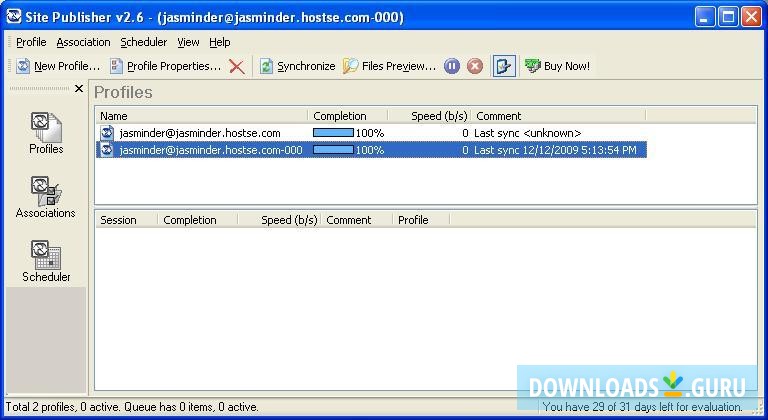Open Files Preview from the toolbar

click(x=389, y=66)
